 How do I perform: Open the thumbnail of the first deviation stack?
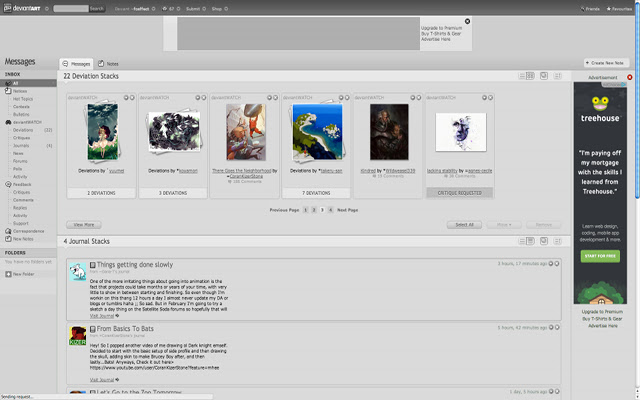point(102,131)
